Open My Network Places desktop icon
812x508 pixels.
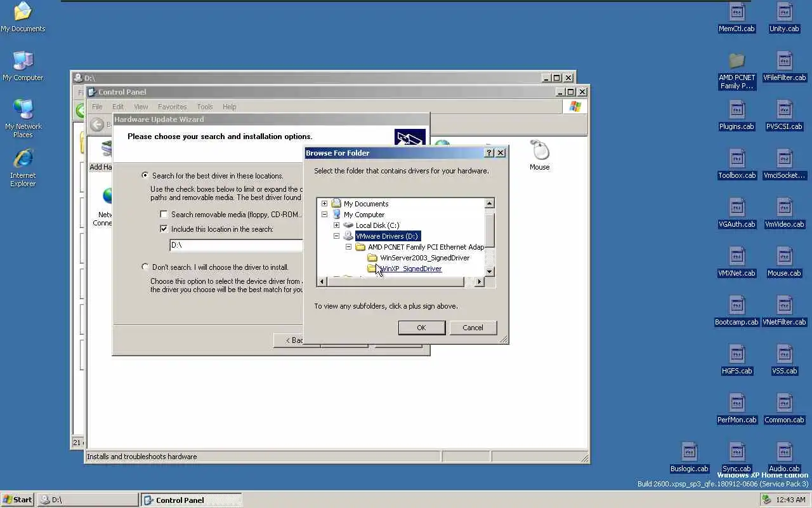pyautogui.click(x=23, y=118)
